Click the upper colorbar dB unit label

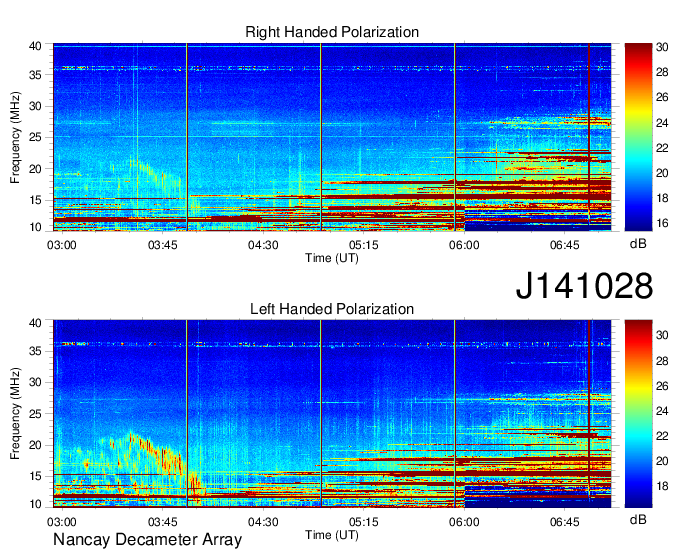pyautogui.click(x=638, y=244)
